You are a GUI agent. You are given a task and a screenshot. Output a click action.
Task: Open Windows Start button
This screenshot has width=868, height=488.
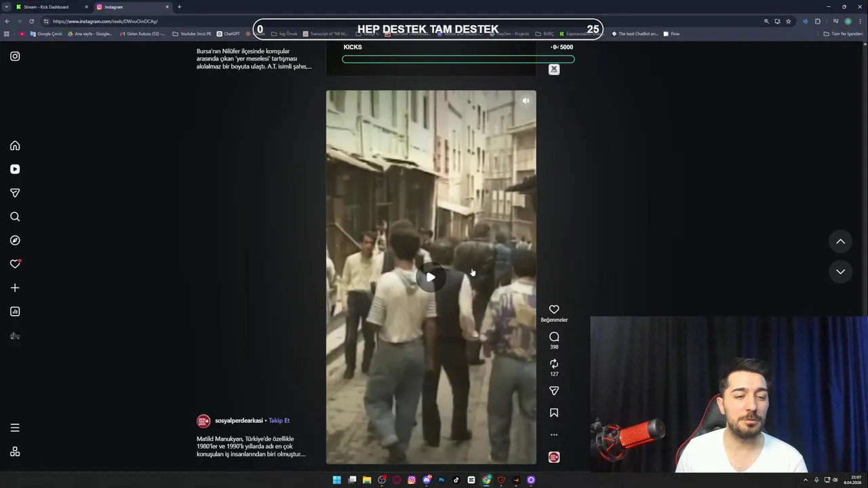click(337, 480)
